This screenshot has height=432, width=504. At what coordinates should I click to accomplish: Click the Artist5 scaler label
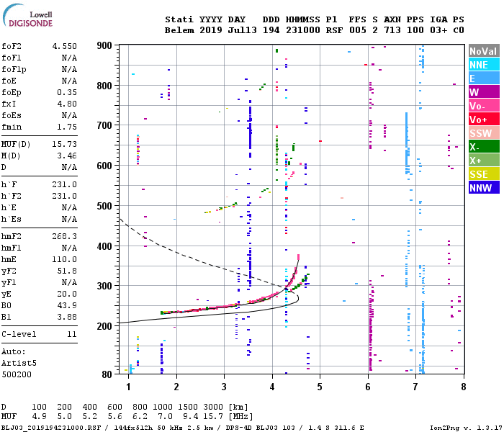[x=19, y=363]
